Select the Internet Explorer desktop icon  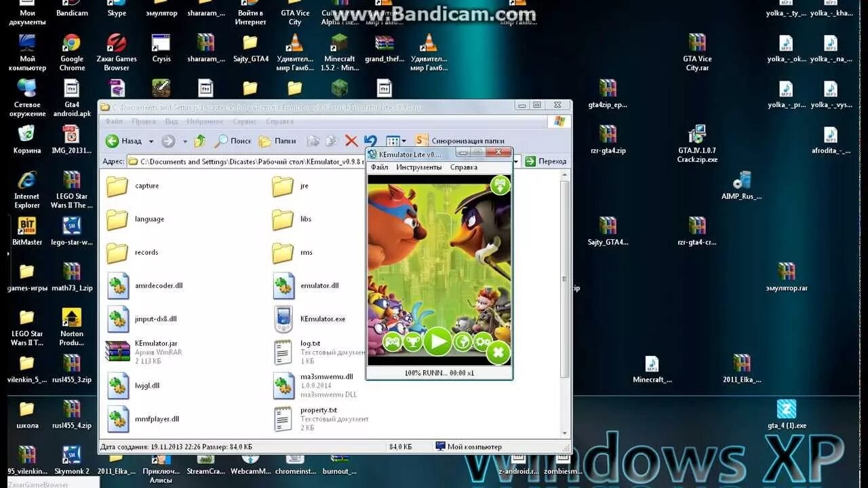(27, 190)
